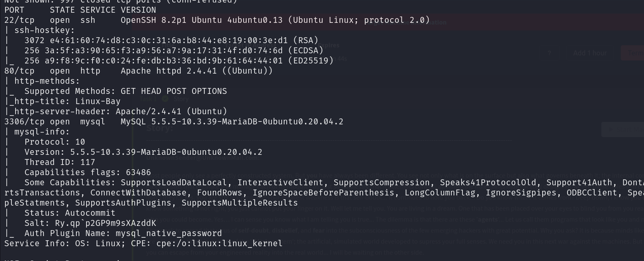Click the Thread ID 117 line
This screenshot has height=261, width=644.
60,162
